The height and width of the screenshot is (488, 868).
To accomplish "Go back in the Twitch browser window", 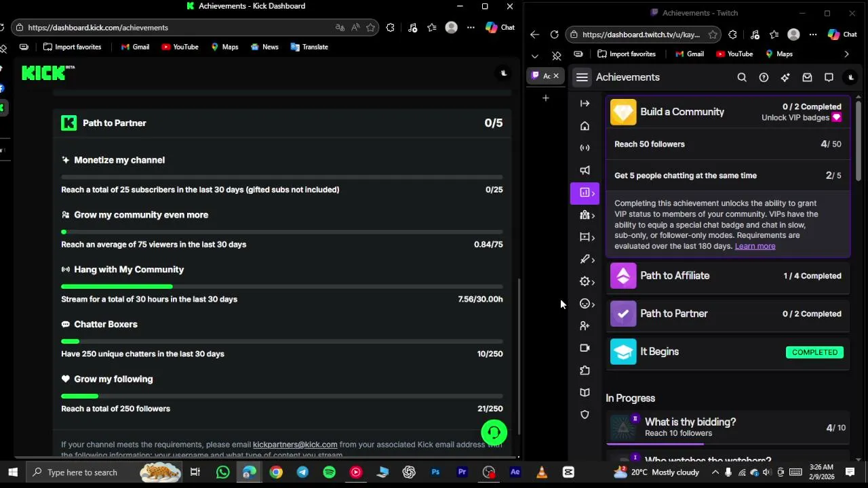I will (534, 35).
